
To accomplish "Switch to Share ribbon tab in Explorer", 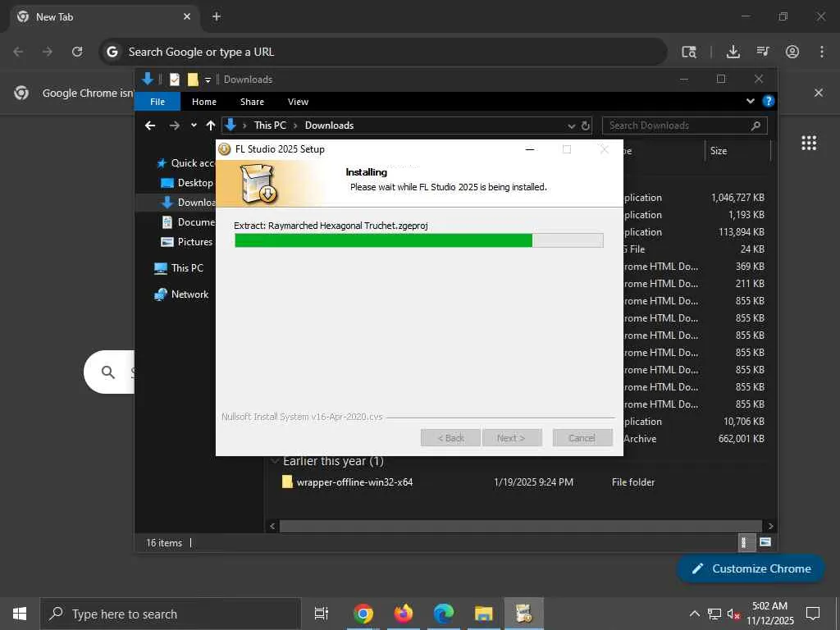I will [x=252, y=102].
